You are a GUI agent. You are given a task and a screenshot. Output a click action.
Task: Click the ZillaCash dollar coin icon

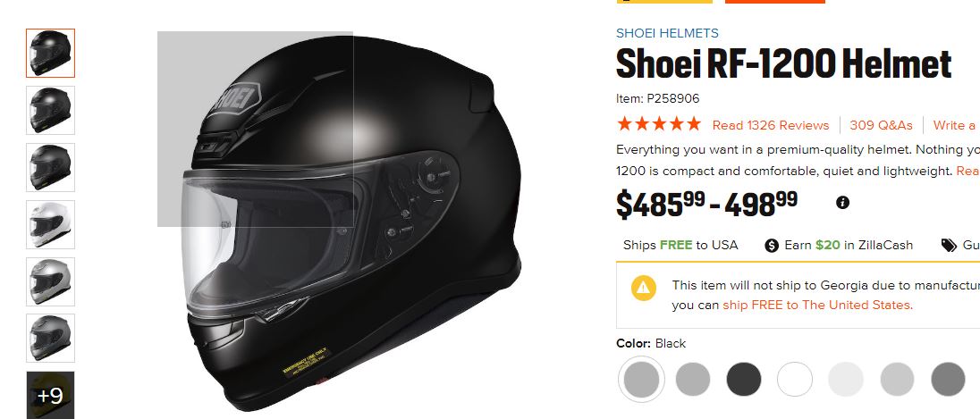[772, 246]
